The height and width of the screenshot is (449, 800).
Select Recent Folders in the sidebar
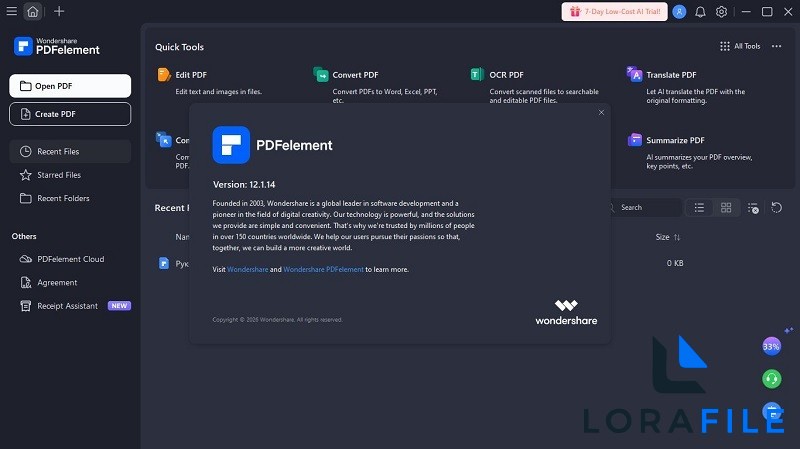(70, 198)
